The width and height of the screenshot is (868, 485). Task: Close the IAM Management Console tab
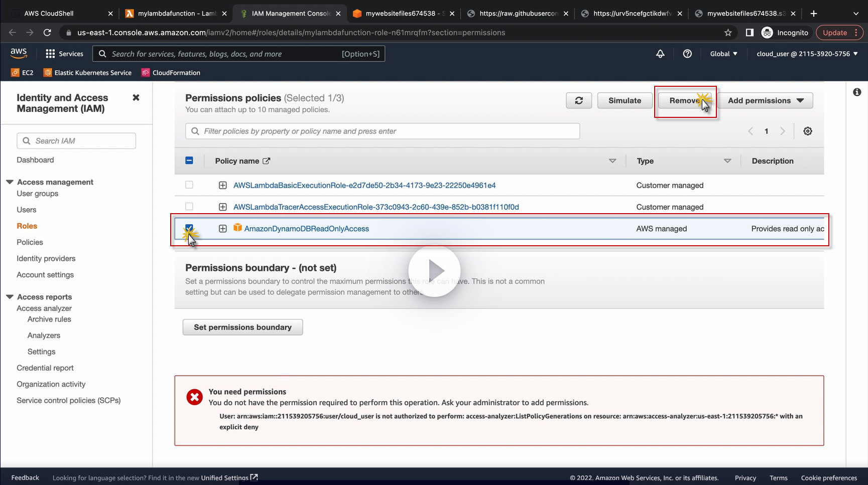338,14
